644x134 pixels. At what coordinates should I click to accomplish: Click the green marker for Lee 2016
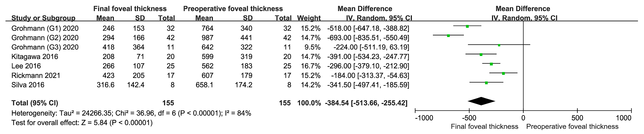pos(491,64)
